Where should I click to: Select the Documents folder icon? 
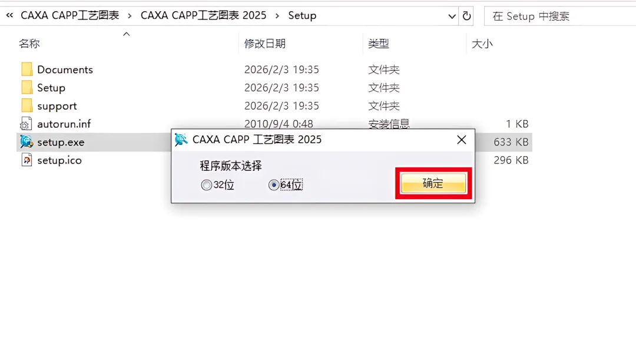pos(26,70)
